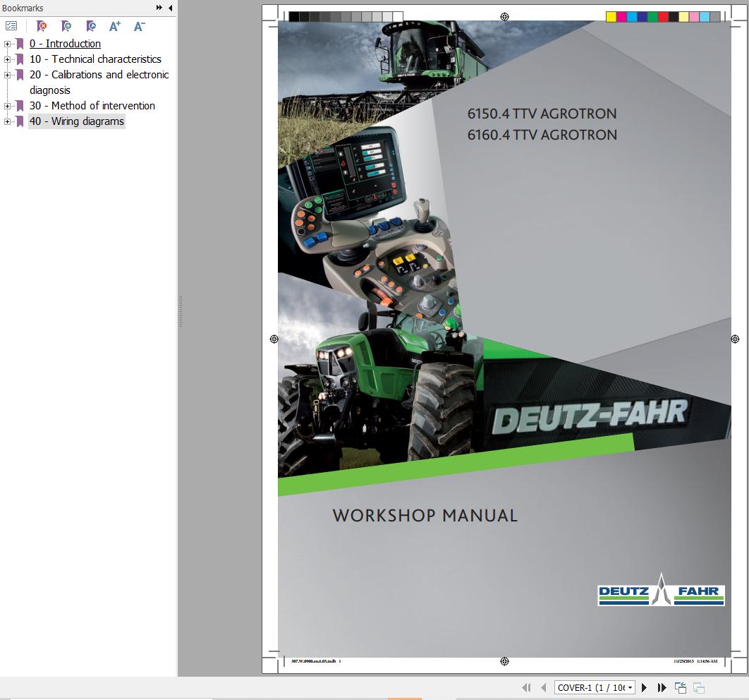The height and width of the screenshot is (700, 749).
Task: Click the double-arrow Bookmarks panel expand button
Action: coord(159,8)
